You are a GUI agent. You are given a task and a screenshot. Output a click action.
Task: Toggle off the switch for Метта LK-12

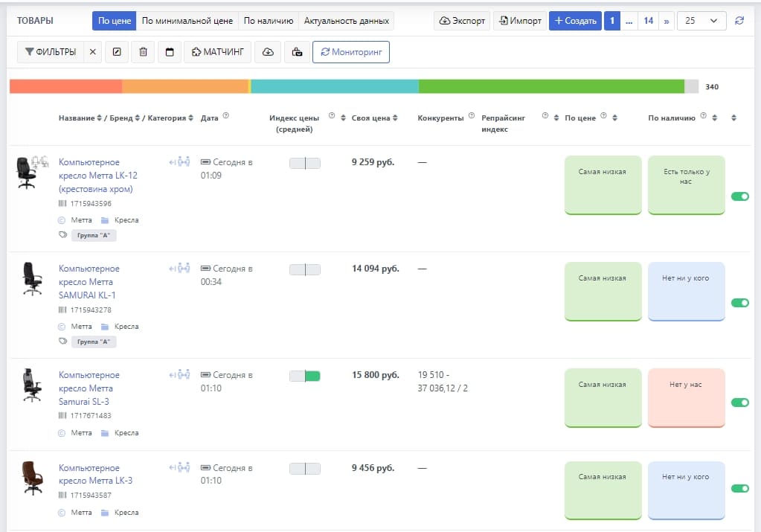(739, 196)
